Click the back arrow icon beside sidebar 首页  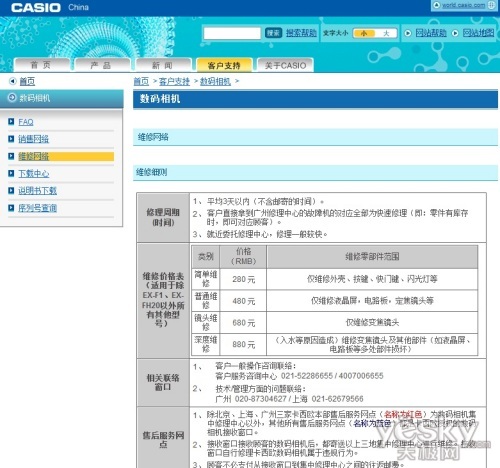(x=13, y=81)
